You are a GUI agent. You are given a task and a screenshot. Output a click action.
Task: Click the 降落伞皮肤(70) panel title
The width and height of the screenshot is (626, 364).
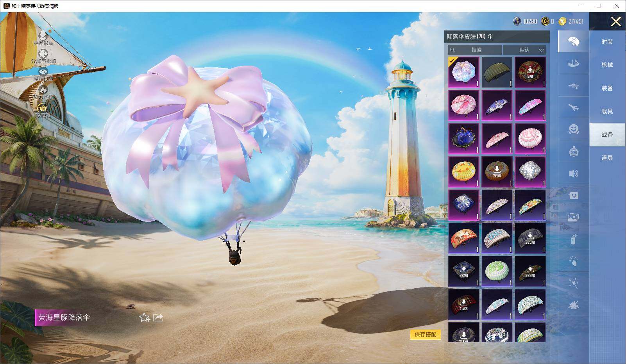point(466,37)
